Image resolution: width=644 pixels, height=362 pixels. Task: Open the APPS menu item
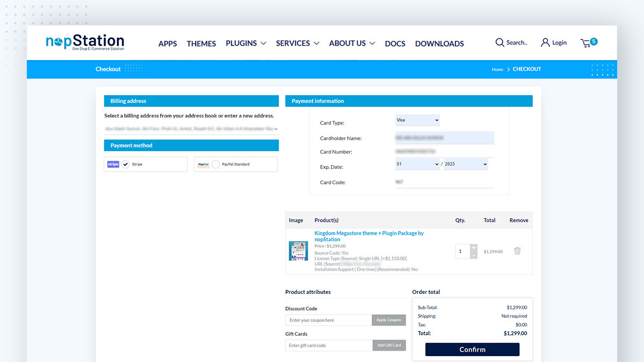167,43
